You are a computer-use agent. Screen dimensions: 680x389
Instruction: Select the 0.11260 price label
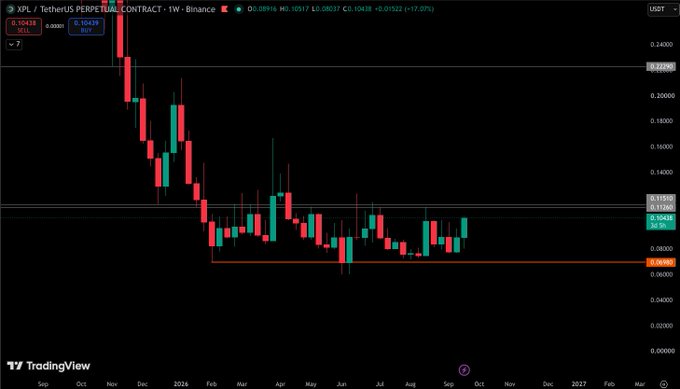(661, 207)
